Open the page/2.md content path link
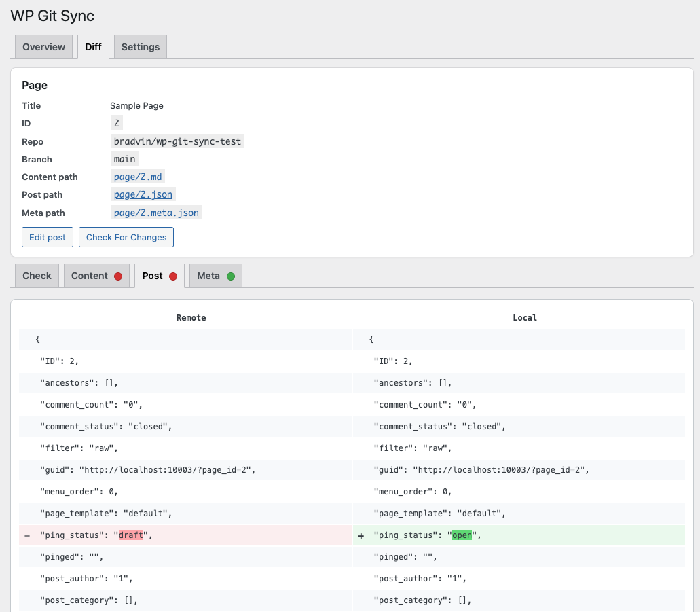Screen dimensions: 700x612 (138, 177)
